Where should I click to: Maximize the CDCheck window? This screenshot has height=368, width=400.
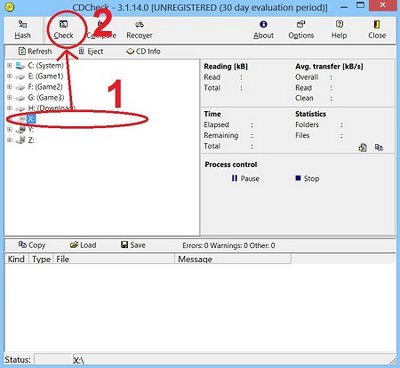360,5
